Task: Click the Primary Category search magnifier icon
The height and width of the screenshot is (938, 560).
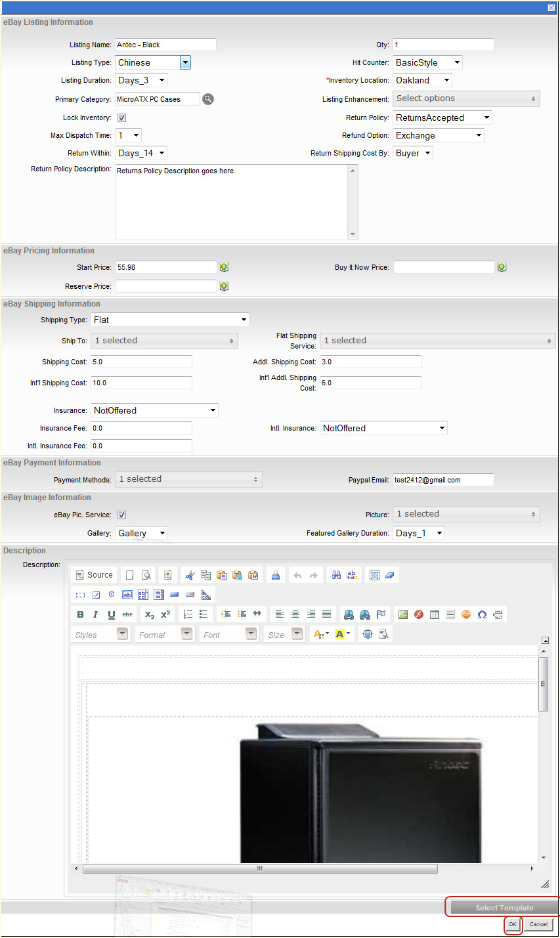Action: [x=208, y=99]
